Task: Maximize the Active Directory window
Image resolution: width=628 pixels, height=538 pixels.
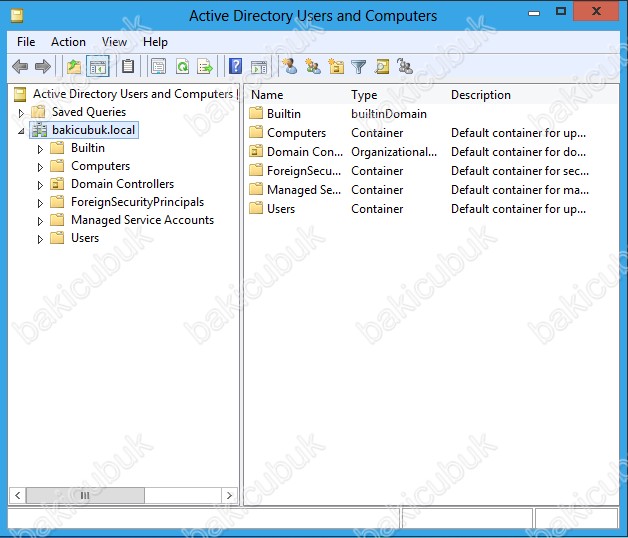Action: coord(561,12)
